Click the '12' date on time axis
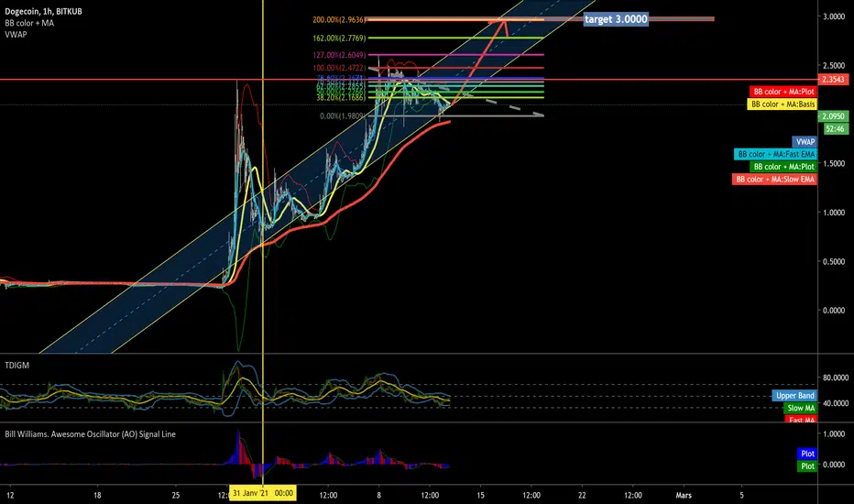Screen dimensions: 854x504 pyautogui.click(x=10, y=495)
